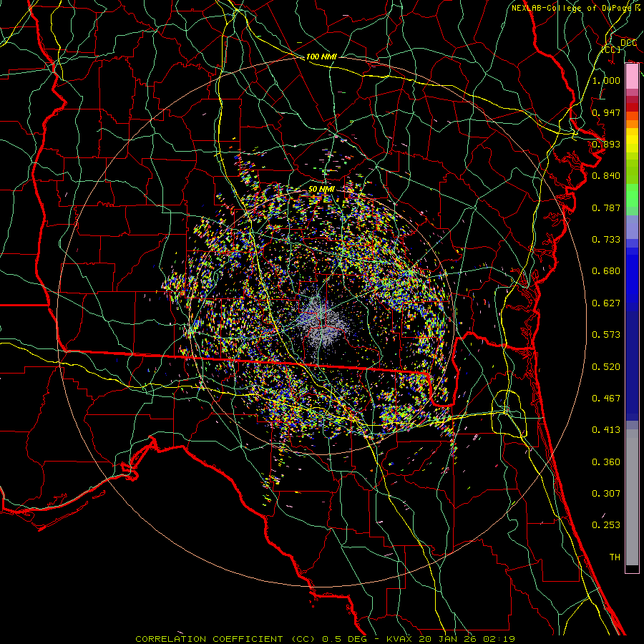Pick the gray segment of the color bar

click(632, 501)
